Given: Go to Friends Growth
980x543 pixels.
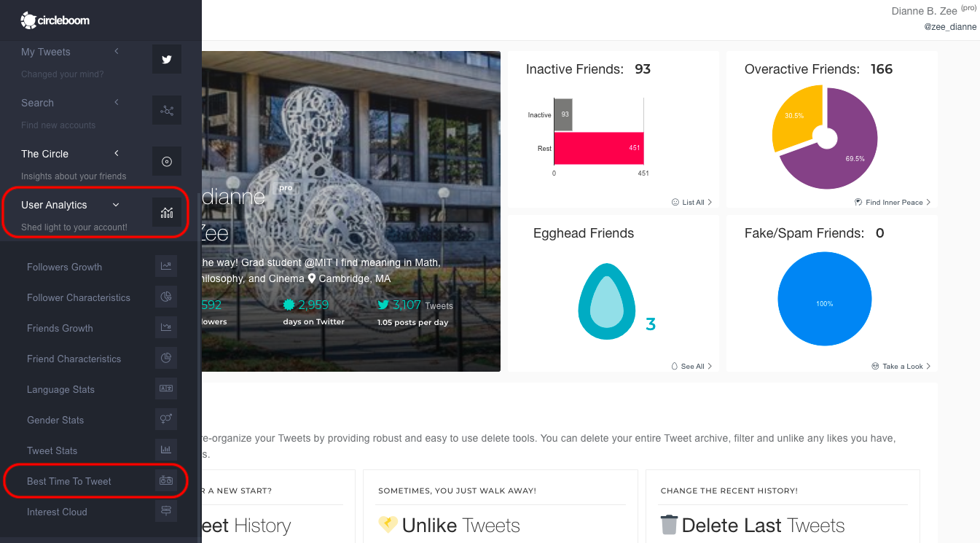Looking at the screenshot, I should [60, 328].
